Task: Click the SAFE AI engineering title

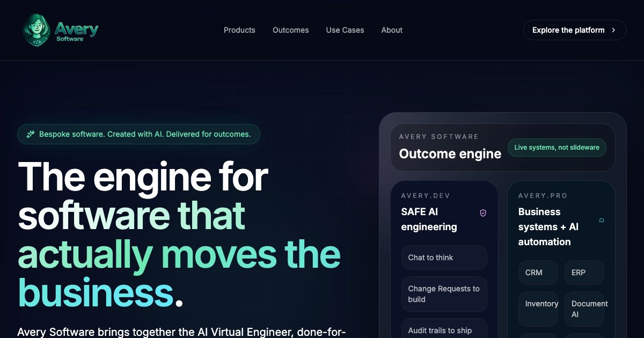Action: click(x=429, y=219)
